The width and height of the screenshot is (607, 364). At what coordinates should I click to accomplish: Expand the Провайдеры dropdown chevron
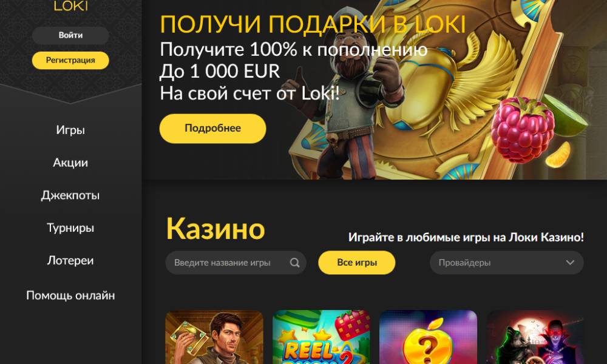pyautogui.click(x=570, y=263)
